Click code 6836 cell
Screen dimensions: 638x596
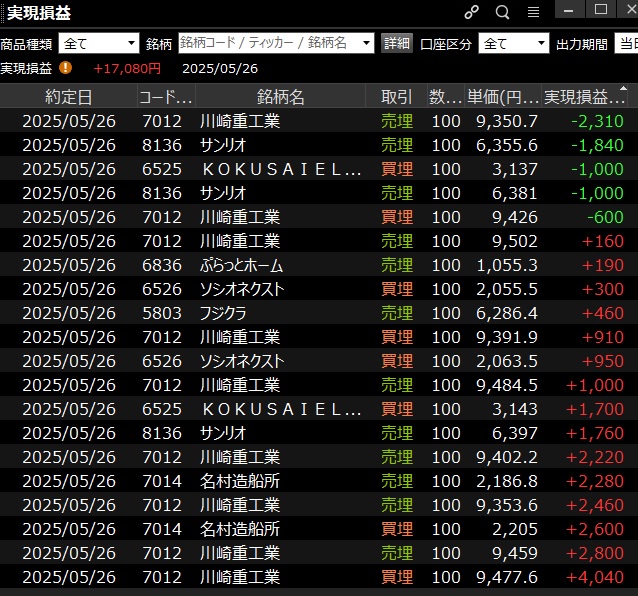(162, 265)
